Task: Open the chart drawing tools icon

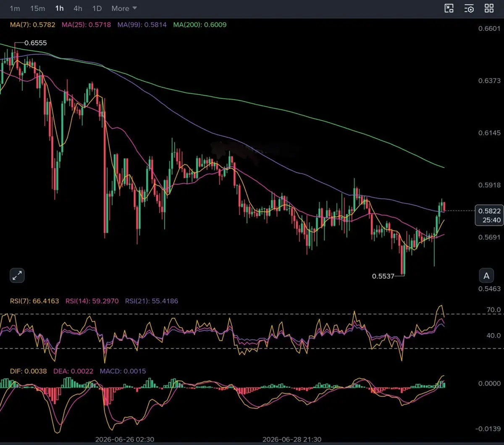Action: tap(449, 8)
